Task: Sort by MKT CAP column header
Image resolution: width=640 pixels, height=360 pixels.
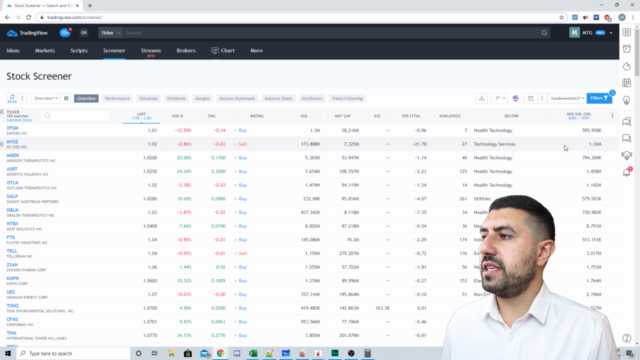Action: [x=343, y=116]
